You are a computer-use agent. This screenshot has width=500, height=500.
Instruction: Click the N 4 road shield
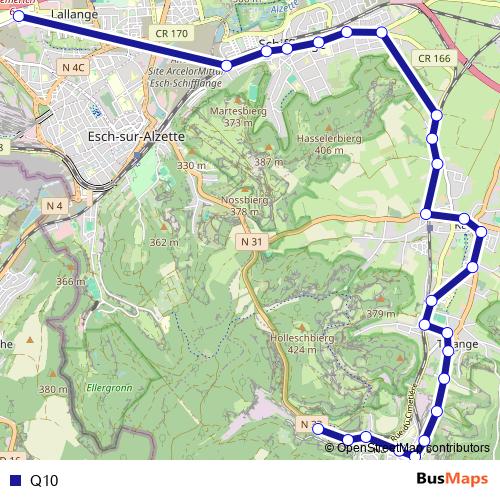(55, 206)
